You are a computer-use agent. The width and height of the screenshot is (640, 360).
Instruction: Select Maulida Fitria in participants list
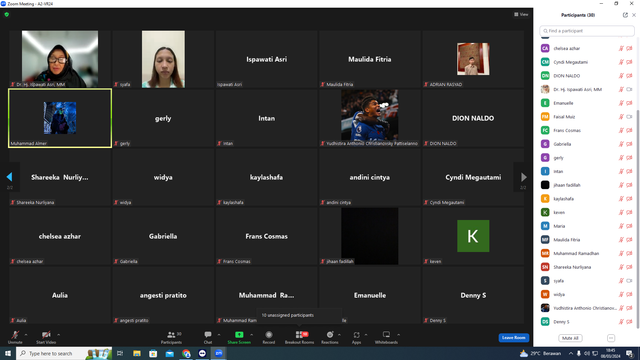pyautogui.click(x=587, y=240)
